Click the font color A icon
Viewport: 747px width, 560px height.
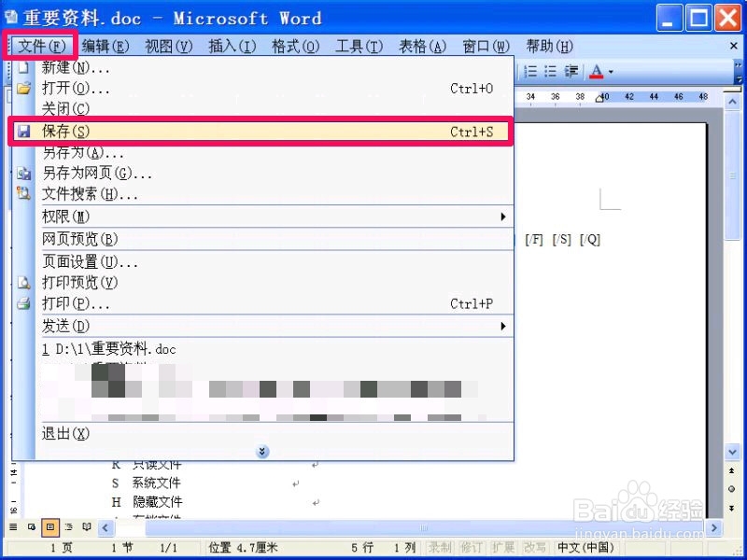(596, 72)
